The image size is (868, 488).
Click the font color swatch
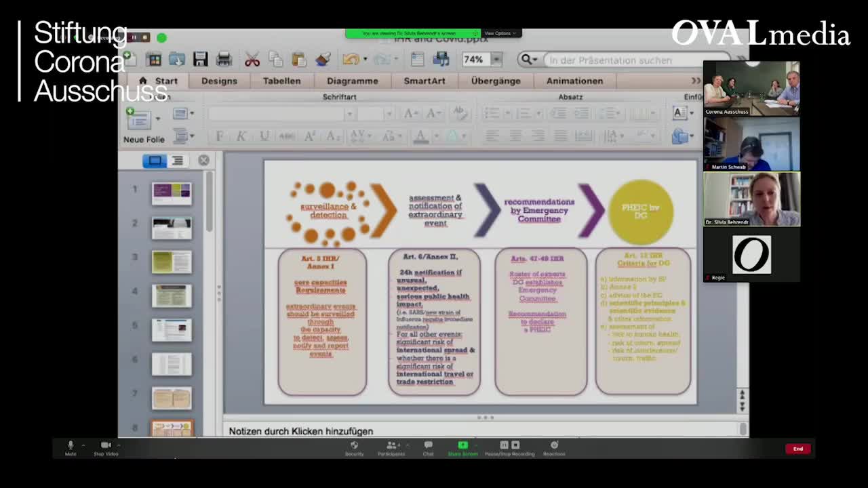pos(420,137)
